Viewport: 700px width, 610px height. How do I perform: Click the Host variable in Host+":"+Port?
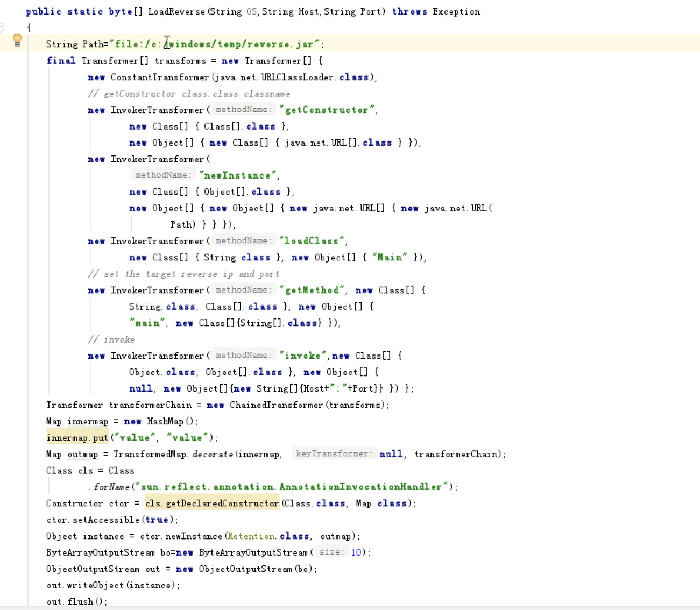click(315, 388)
